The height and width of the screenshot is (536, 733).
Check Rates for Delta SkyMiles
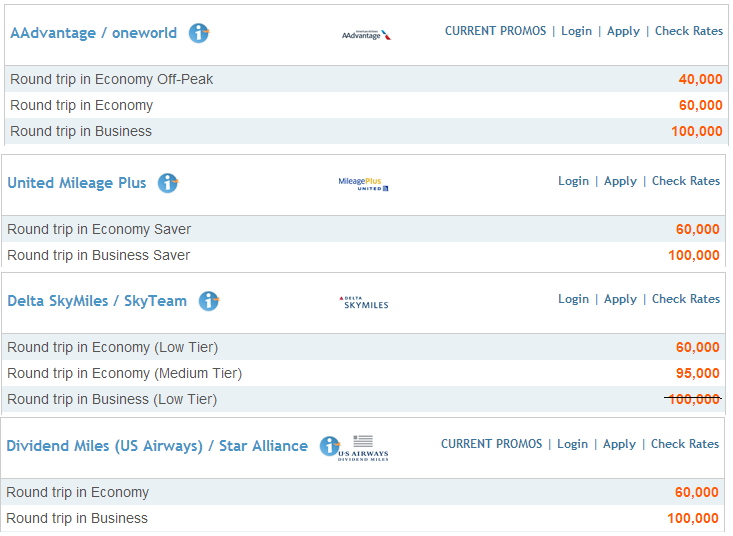[686, 299]
